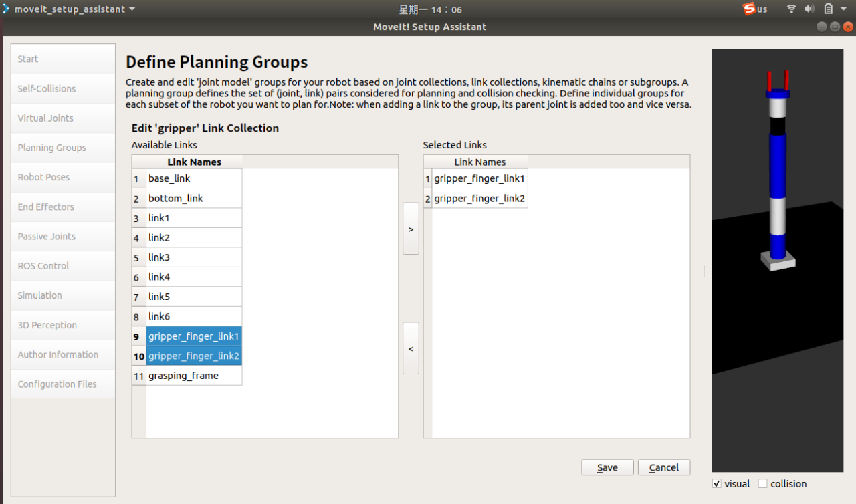The image size is (856, 504).
Task: Open the system menu arrow at top right
Action: 844,9
